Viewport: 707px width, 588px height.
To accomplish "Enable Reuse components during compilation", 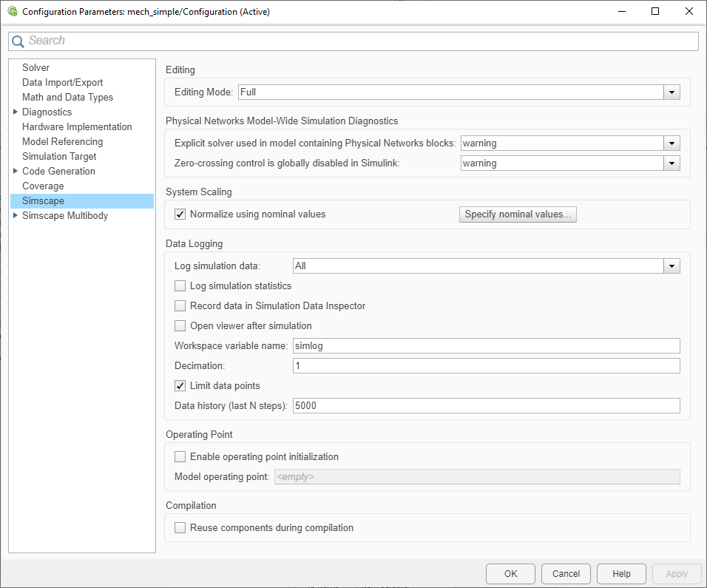I will pos(180,528).
